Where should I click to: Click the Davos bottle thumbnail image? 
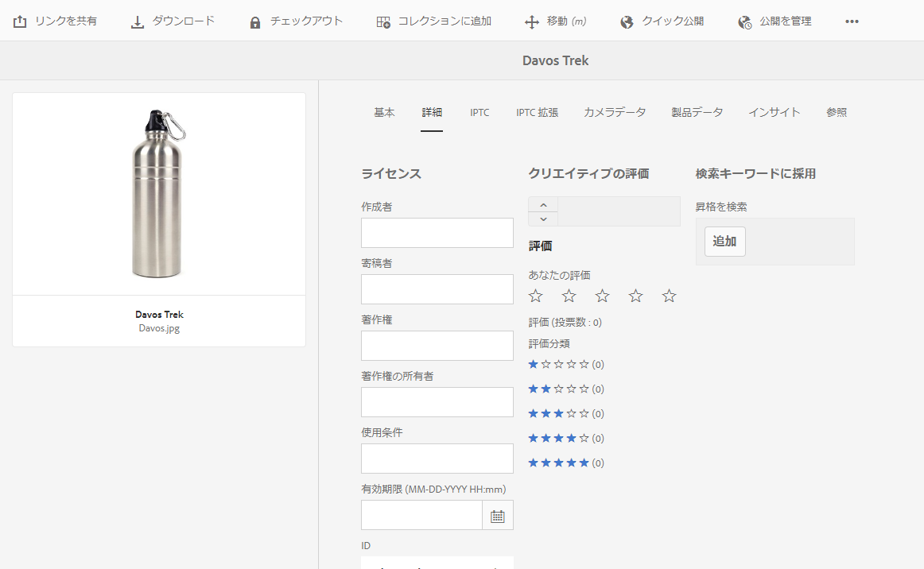pyautogui.click(x=159, y=194)
